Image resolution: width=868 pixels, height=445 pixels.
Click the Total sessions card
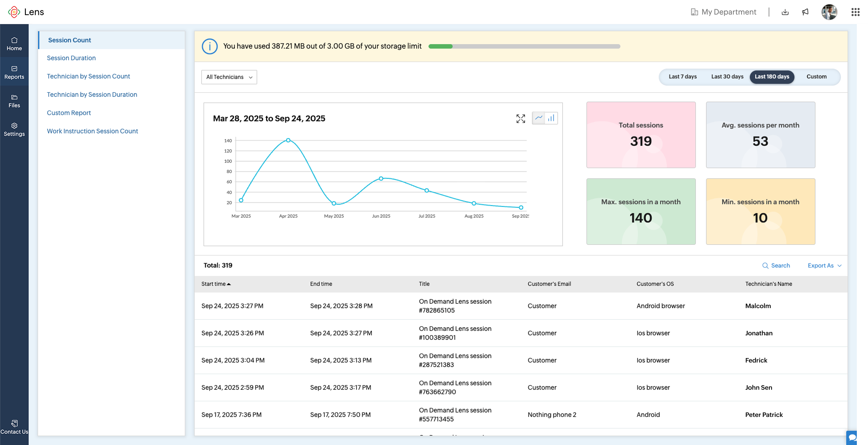pyautogui.click(x=641, y=135)
